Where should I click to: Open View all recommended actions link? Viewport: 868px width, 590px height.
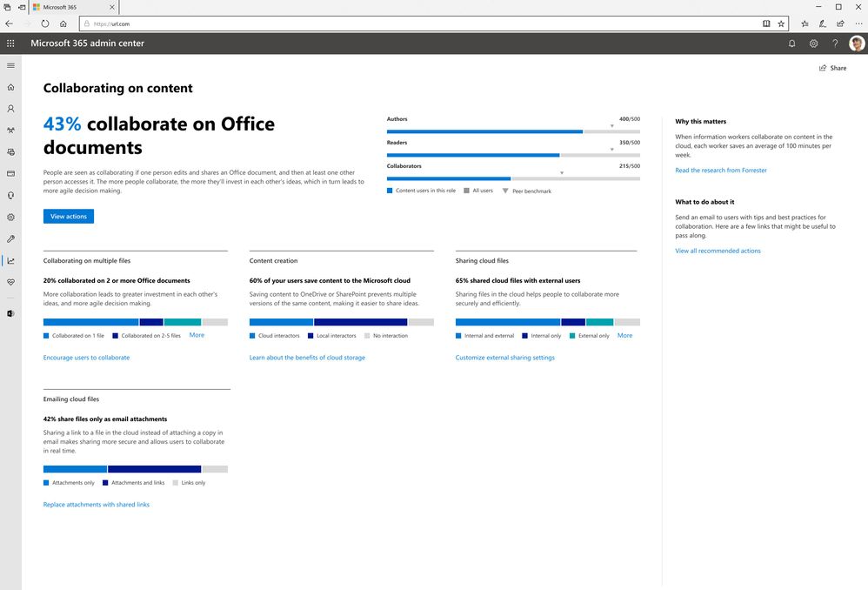click(718, 251)
